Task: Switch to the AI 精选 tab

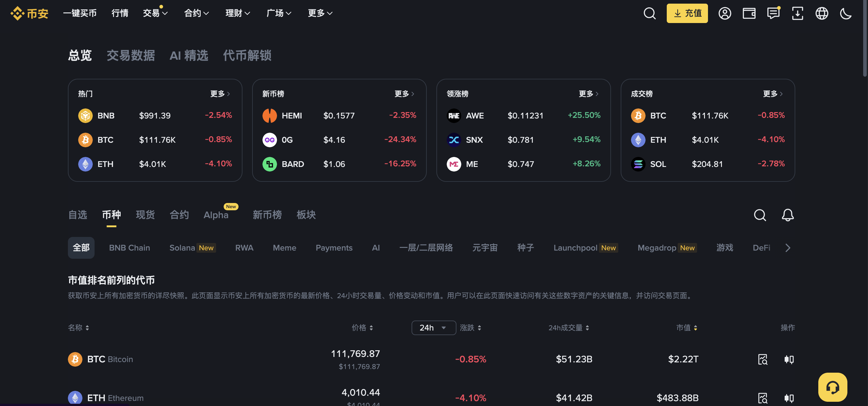Action: (x=189, y=55)
